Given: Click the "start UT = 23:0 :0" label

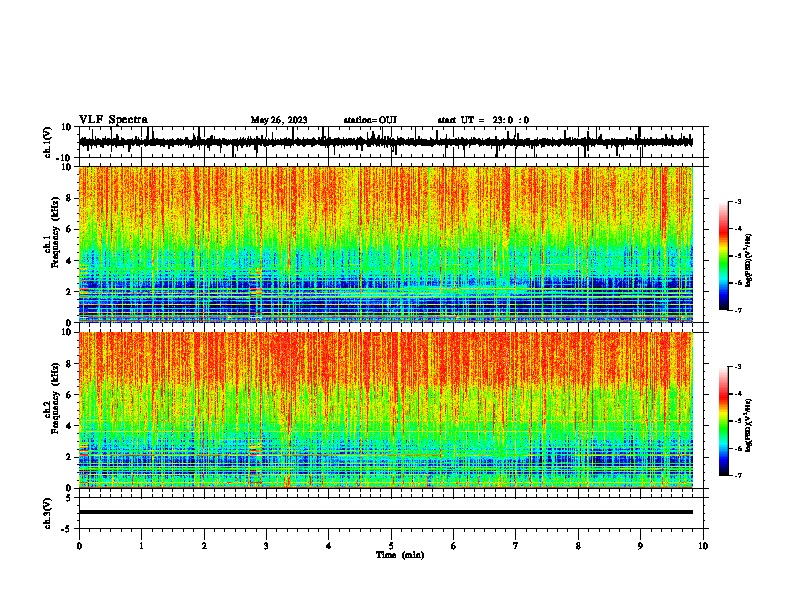Looking at the screenshot, I should (483, 120).
